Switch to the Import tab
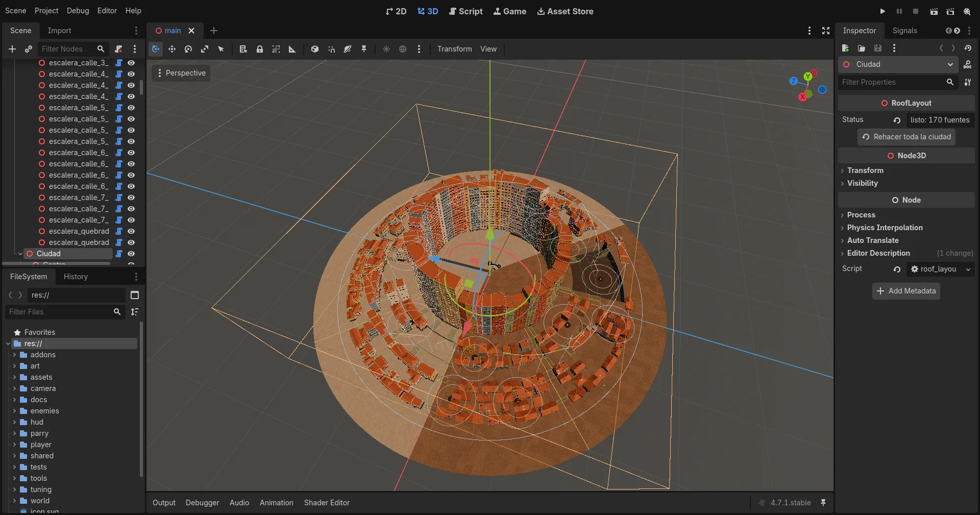 pyautogui.click(x=59, y=31)
